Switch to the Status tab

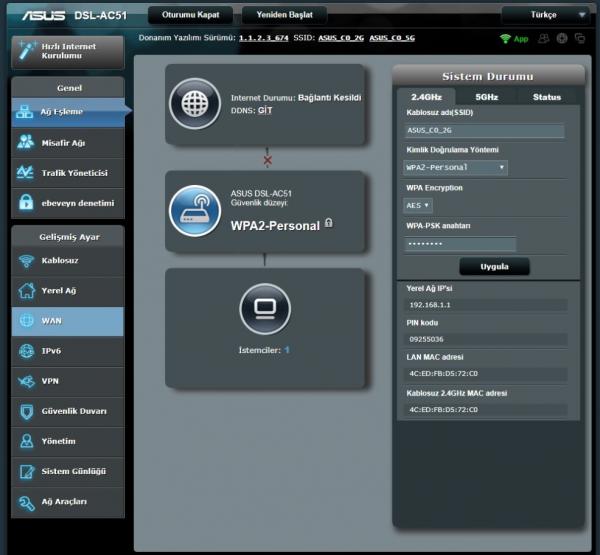pos(547,97)
